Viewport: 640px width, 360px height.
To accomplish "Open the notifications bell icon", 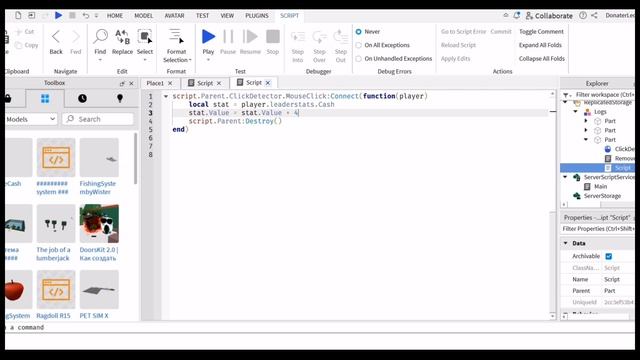I will (517, 16).
